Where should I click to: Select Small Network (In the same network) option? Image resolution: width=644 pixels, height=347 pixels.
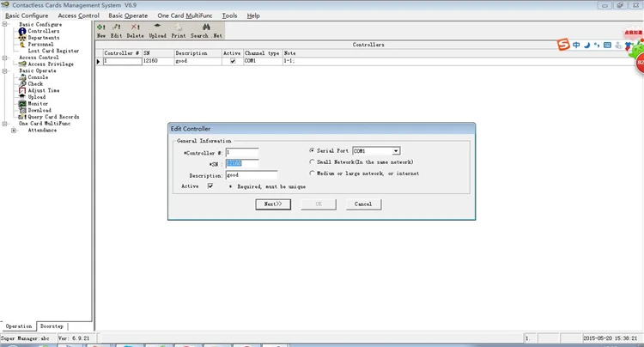pos(312,161)
